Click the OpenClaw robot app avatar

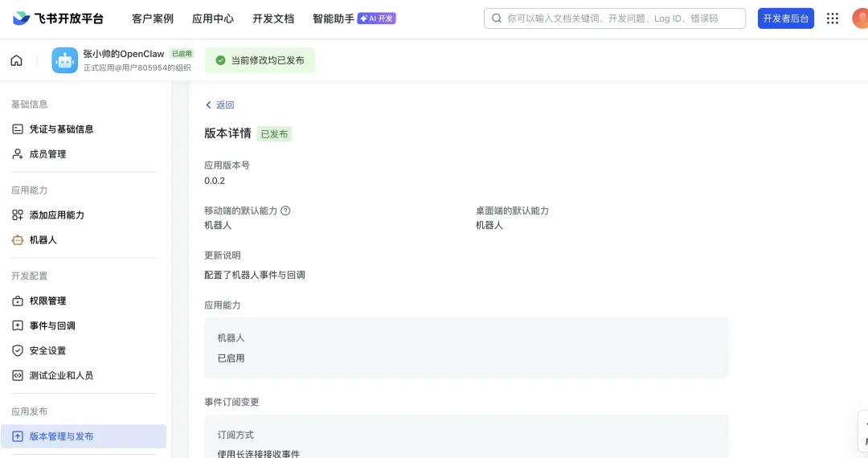pyautogui.click(x=65, y=60)
